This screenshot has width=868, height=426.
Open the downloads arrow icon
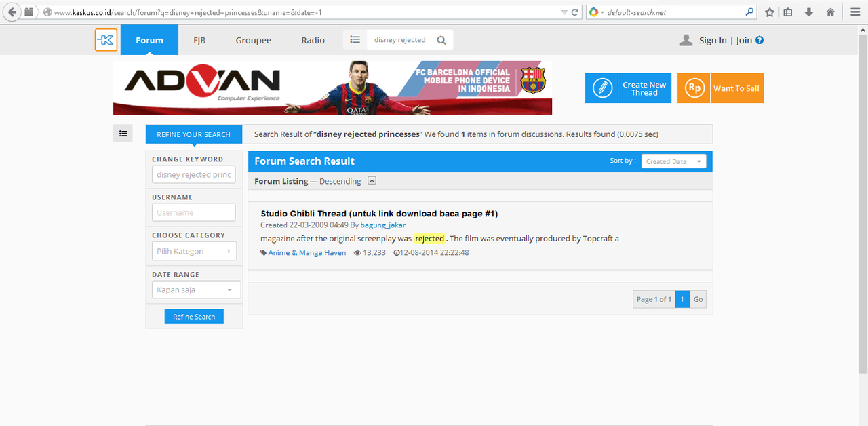809,12
